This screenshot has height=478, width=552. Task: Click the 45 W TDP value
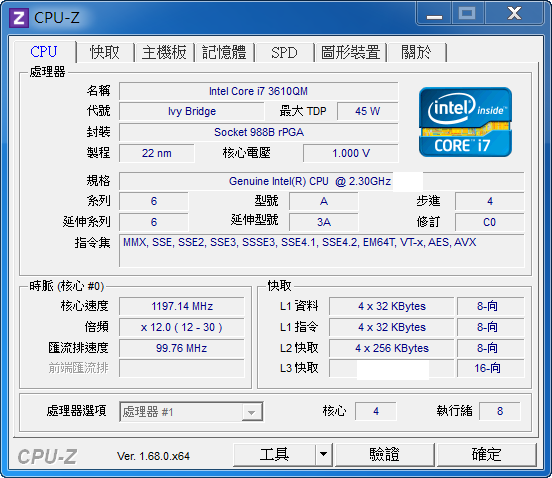(368, 112)
